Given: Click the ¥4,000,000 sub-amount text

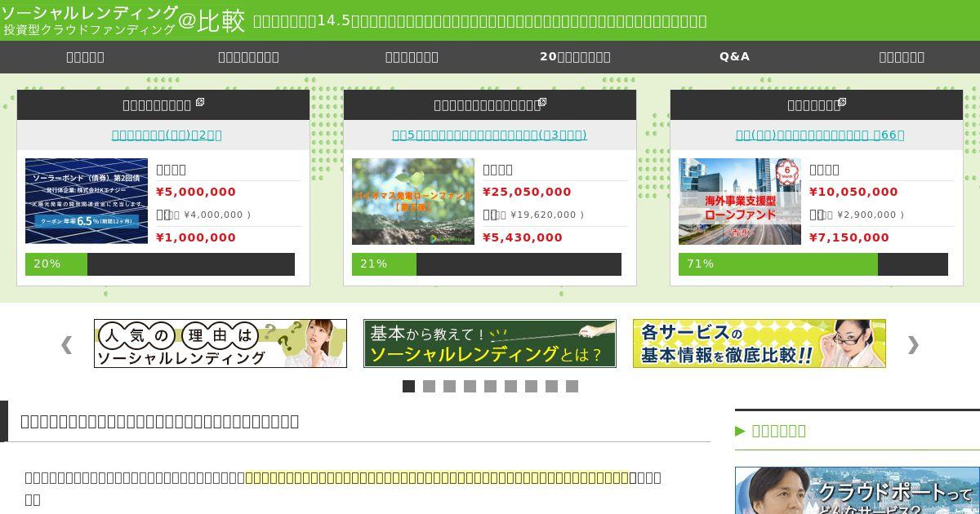Looking at the screenshot, I should 214,215.
